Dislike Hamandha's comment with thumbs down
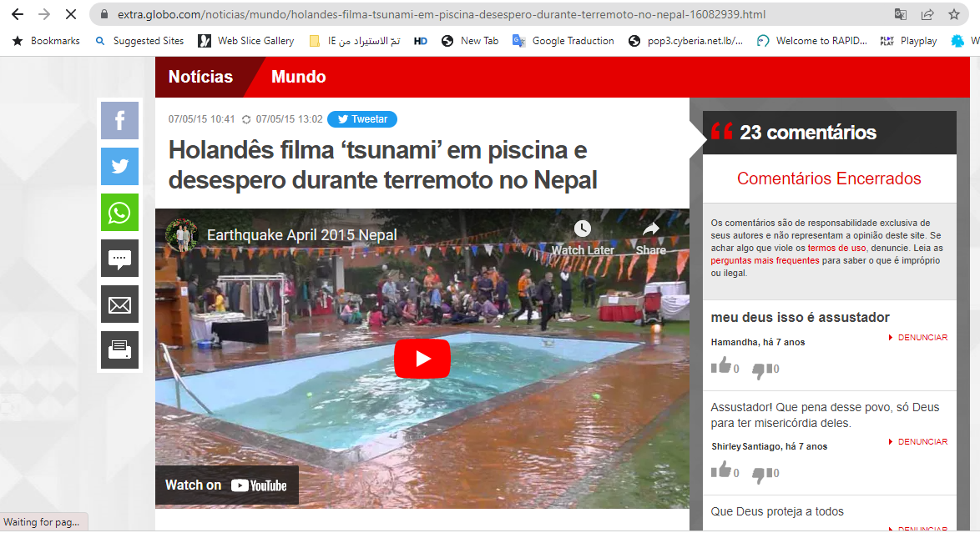Viewport: 980px width, 533px height. (x=760, y=369)
